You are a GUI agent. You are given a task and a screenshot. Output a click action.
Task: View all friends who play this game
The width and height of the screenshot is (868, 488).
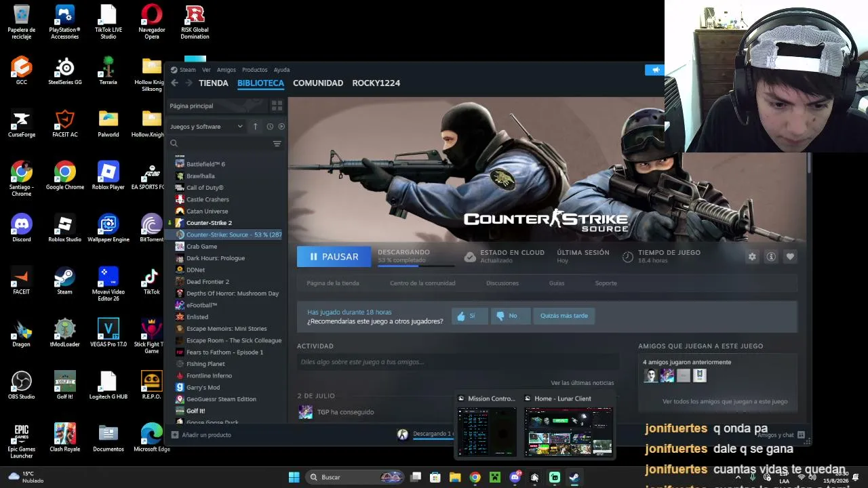pyautogui.click(x=725, y=402)
